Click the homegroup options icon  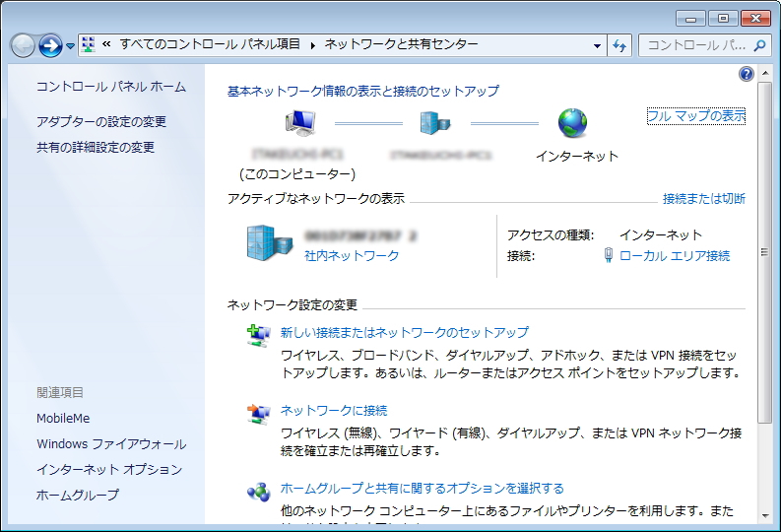click(258, 493)
